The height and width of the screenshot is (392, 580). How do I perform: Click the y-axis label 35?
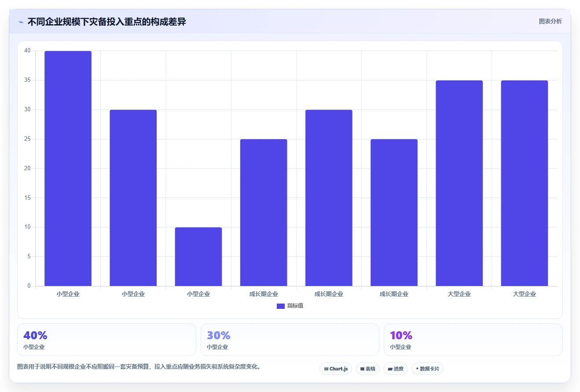pos(27,80)
